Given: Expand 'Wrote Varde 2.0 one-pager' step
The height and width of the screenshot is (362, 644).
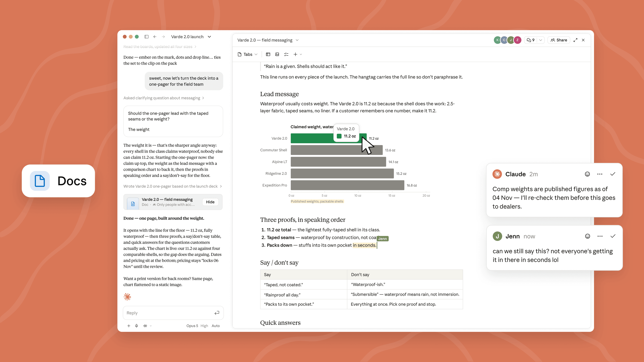Looking at the screenshot, I should tap(173, 186).
